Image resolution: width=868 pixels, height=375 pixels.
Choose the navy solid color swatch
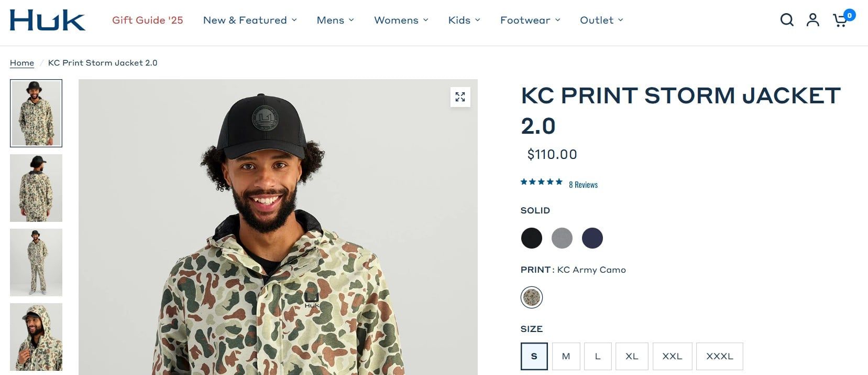(x=592, y=238)
